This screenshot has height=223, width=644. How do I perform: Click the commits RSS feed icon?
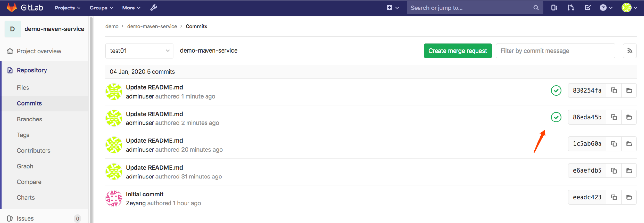[630, 51]
